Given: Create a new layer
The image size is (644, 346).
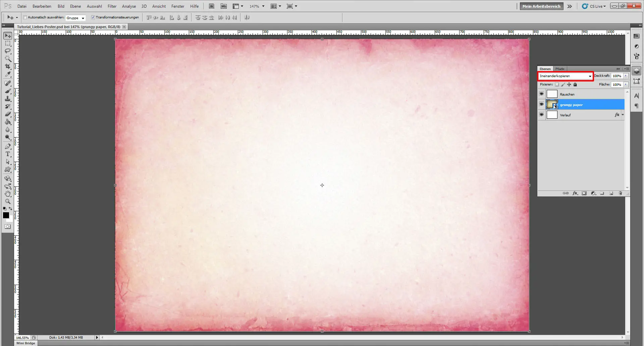Looking at the screenshot, I should 611,193.
